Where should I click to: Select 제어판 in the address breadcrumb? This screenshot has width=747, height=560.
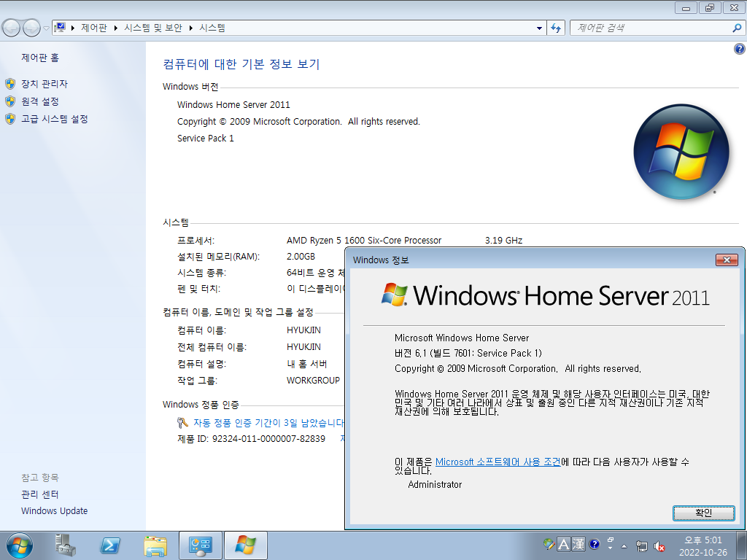pos(94,28)
